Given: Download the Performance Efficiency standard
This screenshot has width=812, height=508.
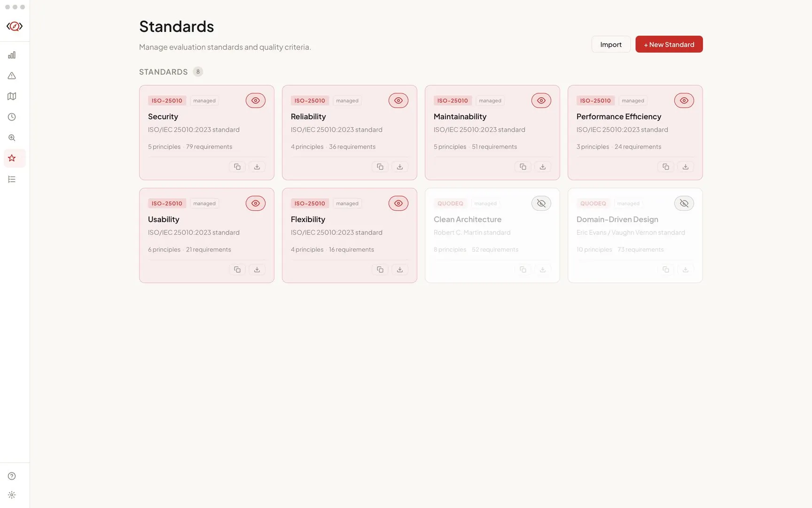Looking at the screenshot, I should (x=686, y=167).
